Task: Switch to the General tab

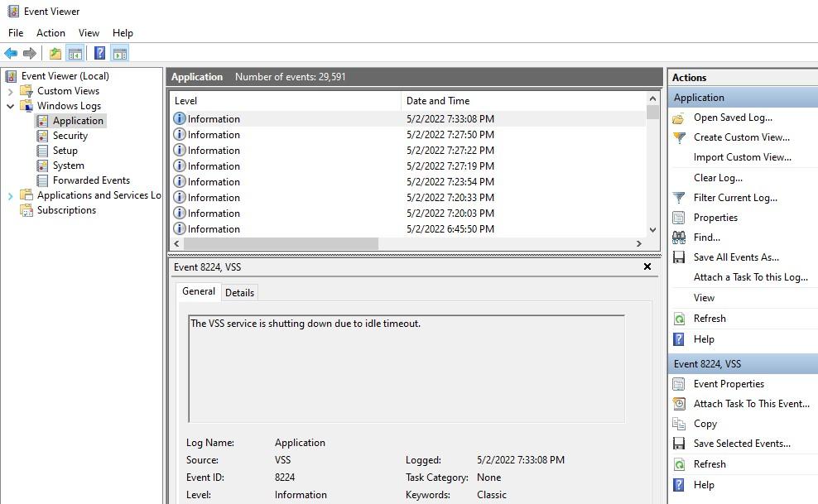Action: click(x=198, y=291)
